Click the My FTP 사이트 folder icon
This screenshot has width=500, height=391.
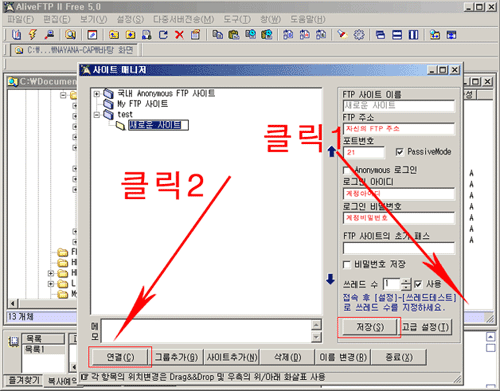[108, 104]
